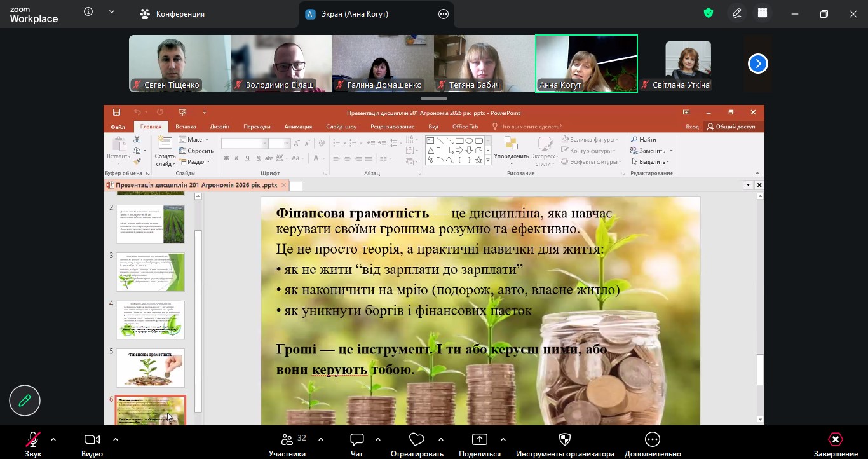Switch to the Конференция tab
This screenshot has width=868, height=459.
click(x=173, y=14)
